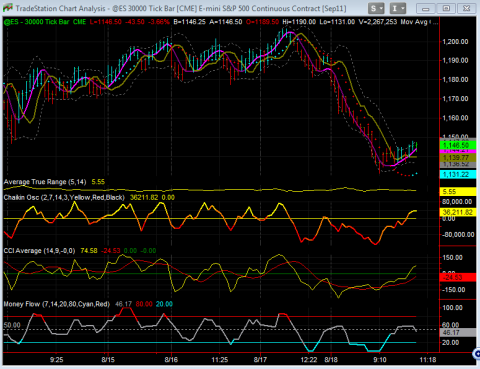This screenshot has height=369, width=480.
Task: Click the 50.00 midline label in Money Flow
Action: pos(12,325)
